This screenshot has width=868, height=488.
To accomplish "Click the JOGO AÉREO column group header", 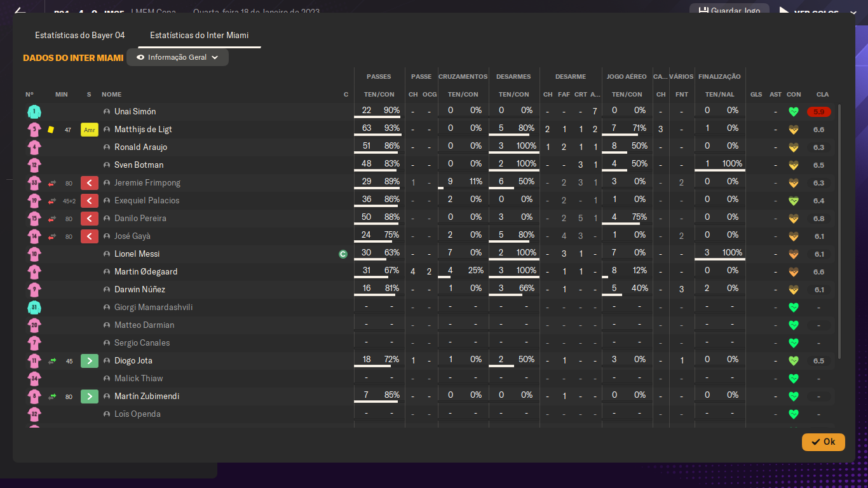I will (x=627, y=77).
